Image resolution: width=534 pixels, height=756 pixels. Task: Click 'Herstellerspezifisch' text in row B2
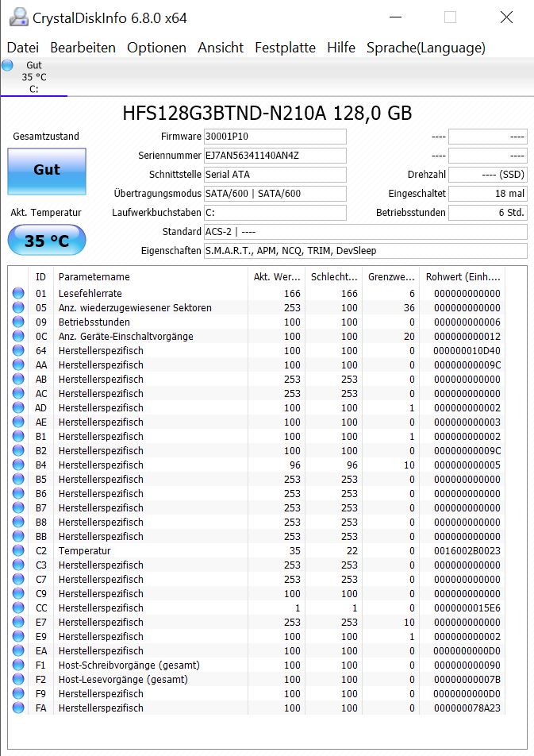(101, 451)
